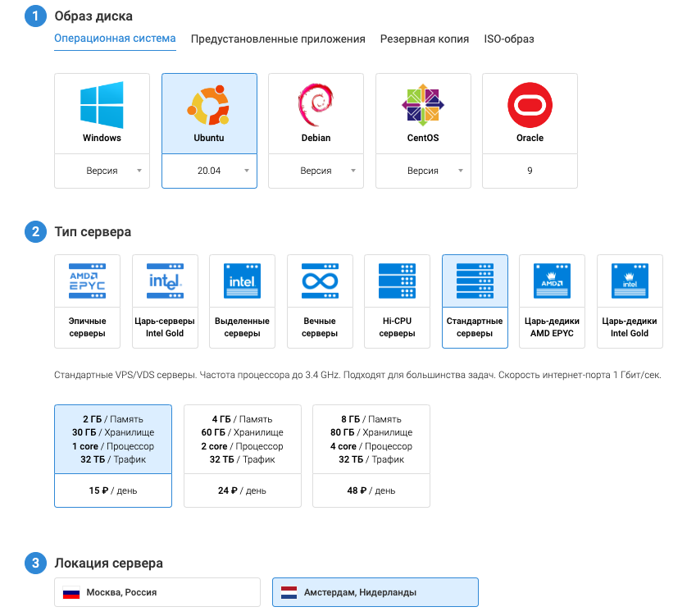Select the AMD EPYC Эпичные серверы icon

[x=87, y=281]
